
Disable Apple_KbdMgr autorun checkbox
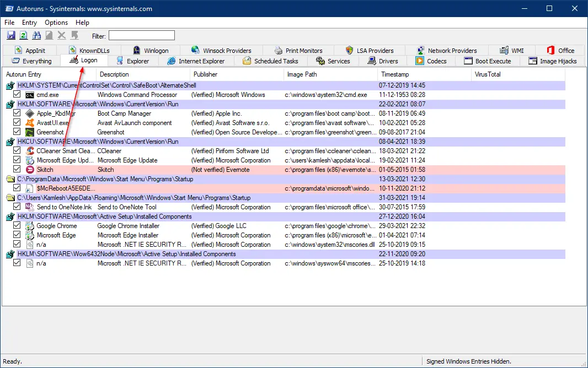coord(17,113)
